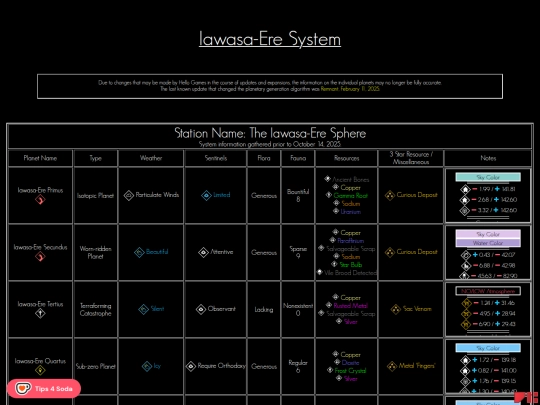Viewport: 540px width, 405px height.
Task: Click the Isotopic Planet type cell
Action: click(95, 196)
